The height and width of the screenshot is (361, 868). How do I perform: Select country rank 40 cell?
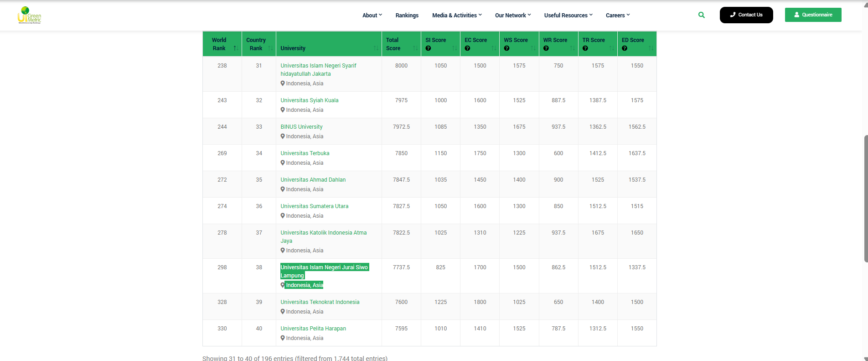click(259, 329)
